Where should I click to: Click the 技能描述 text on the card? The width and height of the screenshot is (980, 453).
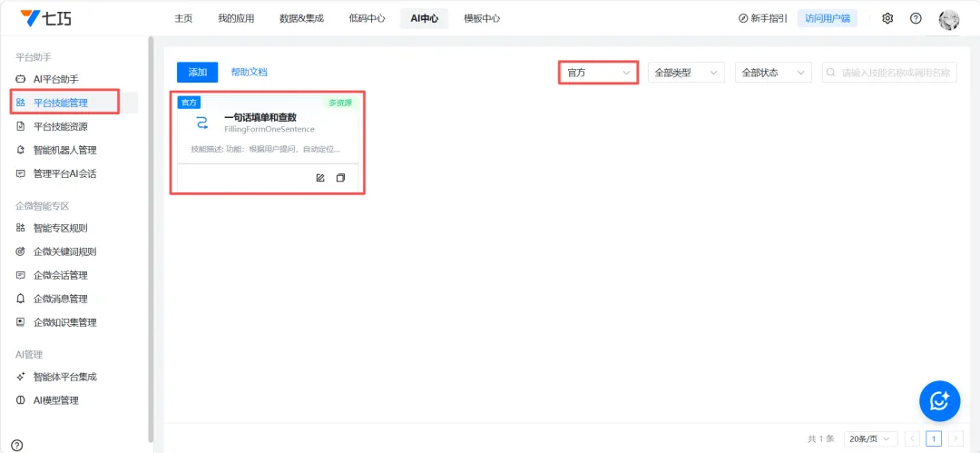tap(266, 150)
